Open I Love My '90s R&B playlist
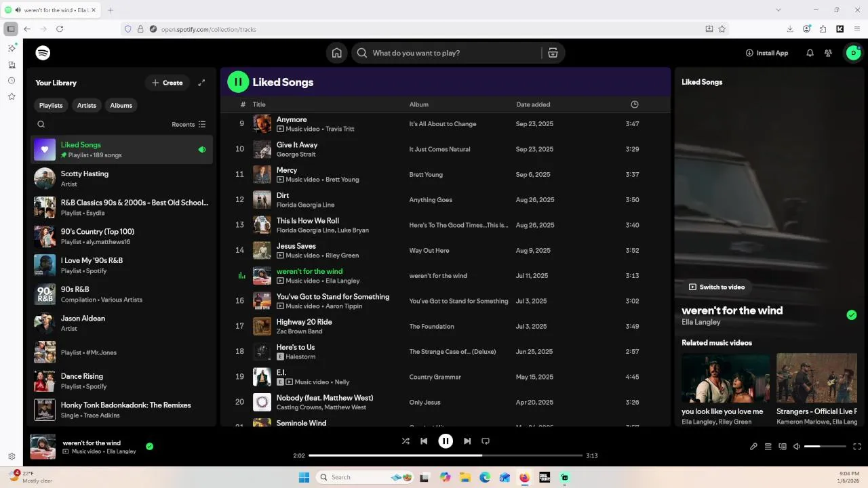 point(122,265)
